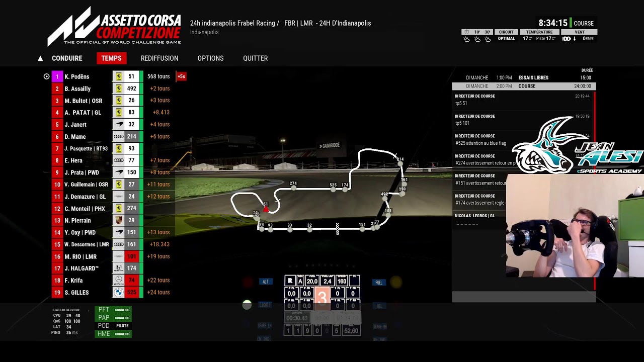Click the PAP connecté status
Image resolution: width=644 pixels, height=362 pixels.
113,318
